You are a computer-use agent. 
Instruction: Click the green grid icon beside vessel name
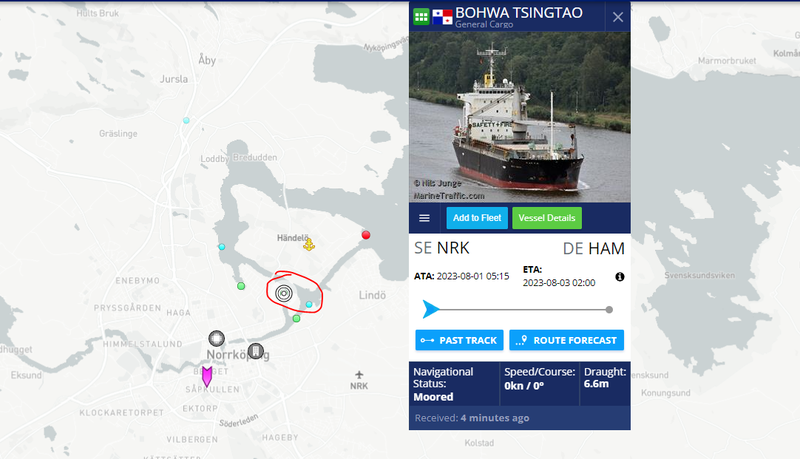click(421, 17)
